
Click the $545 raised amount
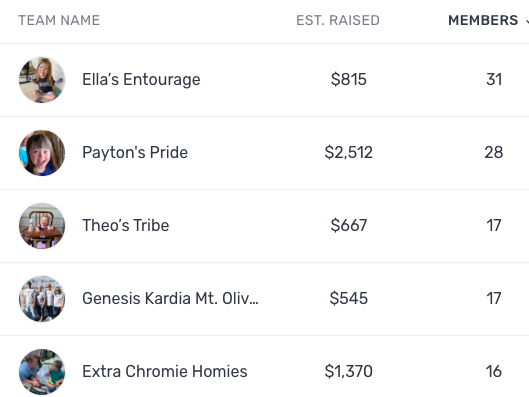click(349, 298)
